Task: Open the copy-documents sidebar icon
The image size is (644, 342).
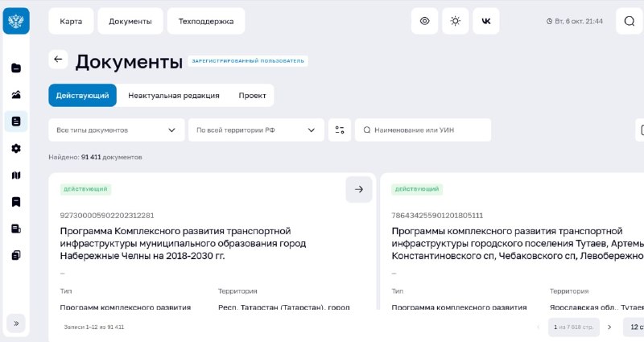Action: [16, 255]
